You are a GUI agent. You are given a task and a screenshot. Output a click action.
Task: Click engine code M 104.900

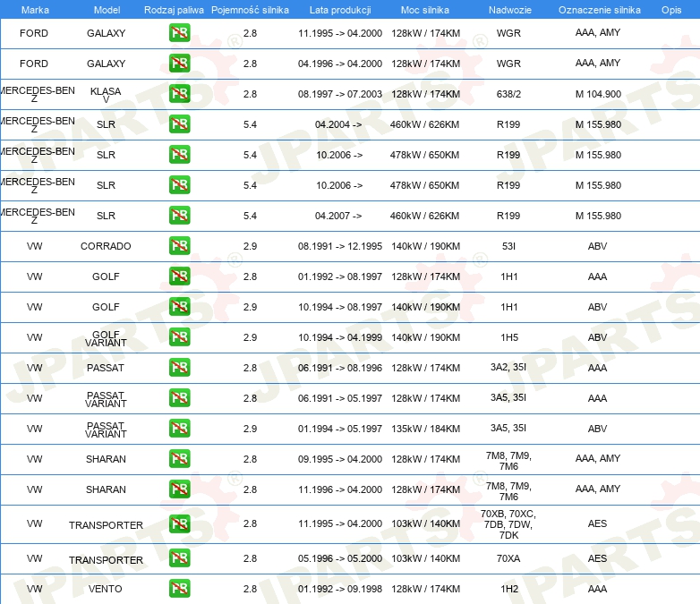coord(598,94)
